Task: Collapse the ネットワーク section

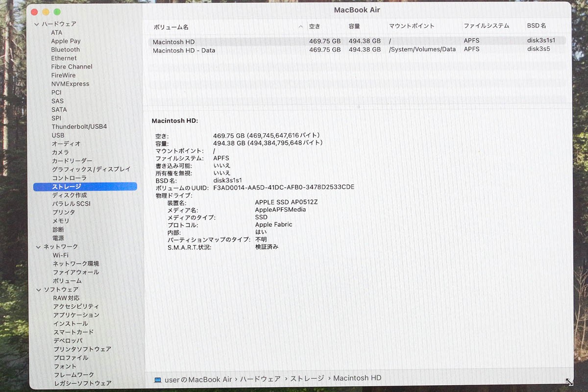Action: tap(38, 247)
